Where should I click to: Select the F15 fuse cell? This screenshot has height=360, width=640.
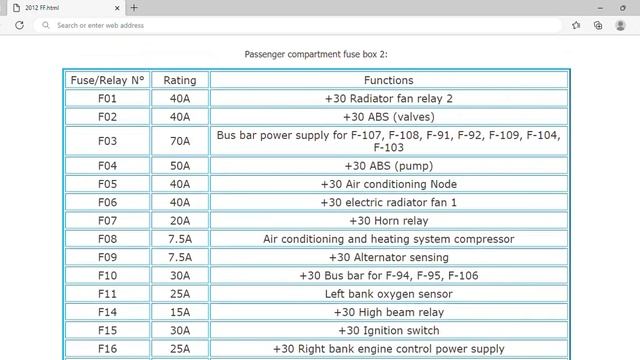[107, 331]
